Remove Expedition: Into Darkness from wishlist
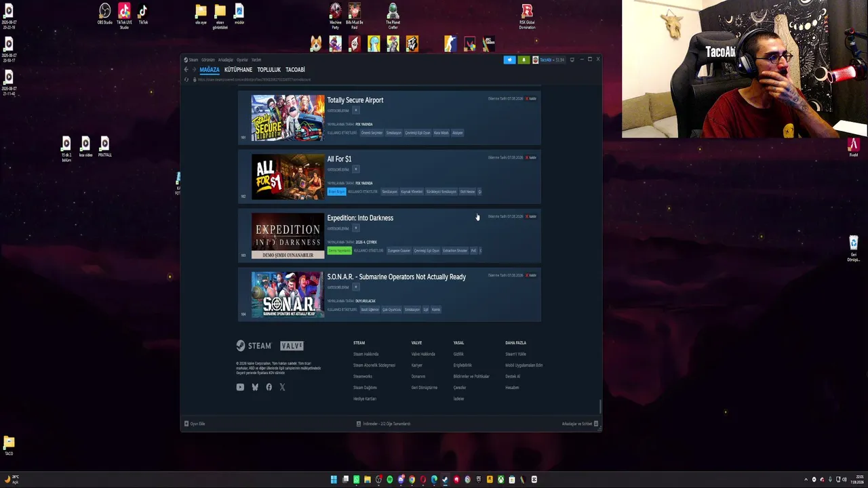This screenshot has width=868, height=488. tap(531, 217)
